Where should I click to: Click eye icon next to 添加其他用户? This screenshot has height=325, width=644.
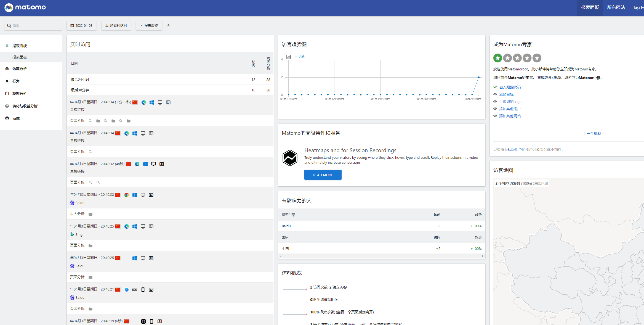coord(495,109)
